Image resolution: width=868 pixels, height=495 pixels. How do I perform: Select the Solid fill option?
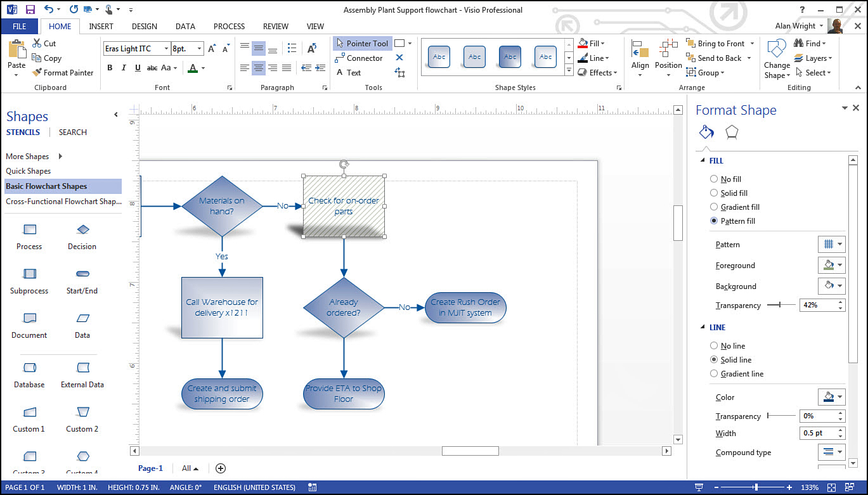coord(714,193)
